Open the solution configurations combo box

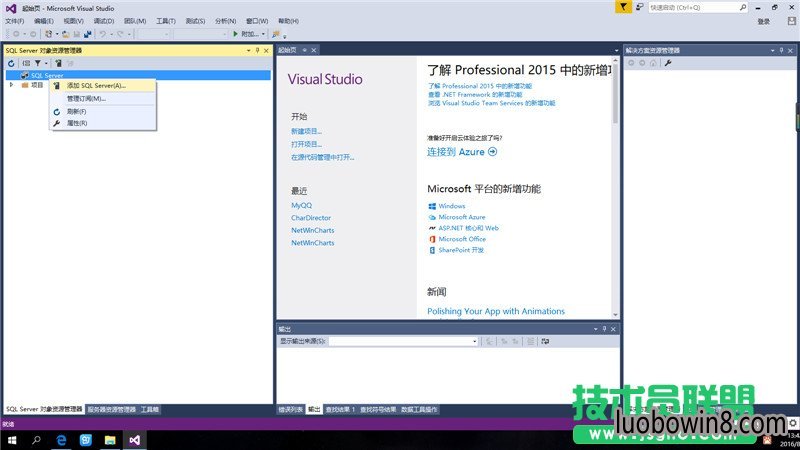[153, 34]
